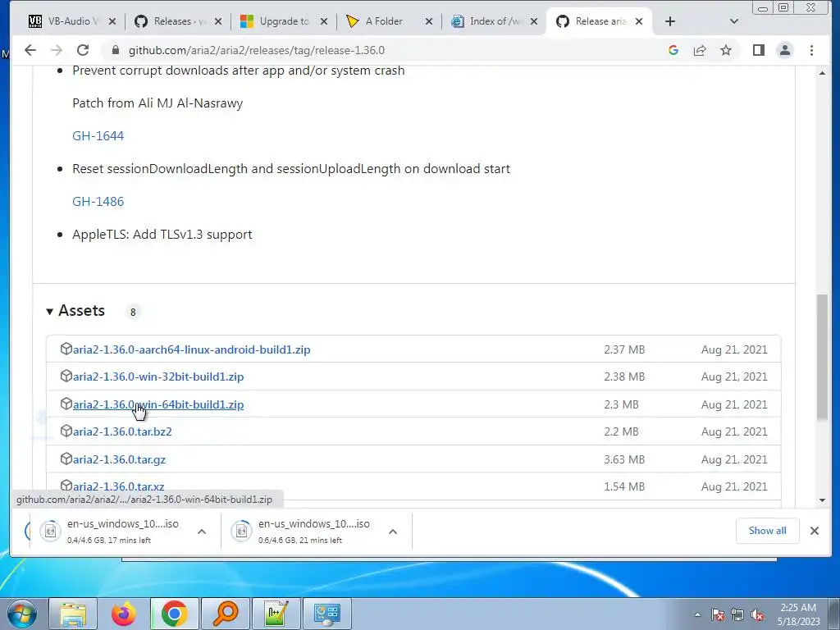The height and width of the screenshot is (630, 840).
Task: Show all downloads
Action: click(767, 531)
